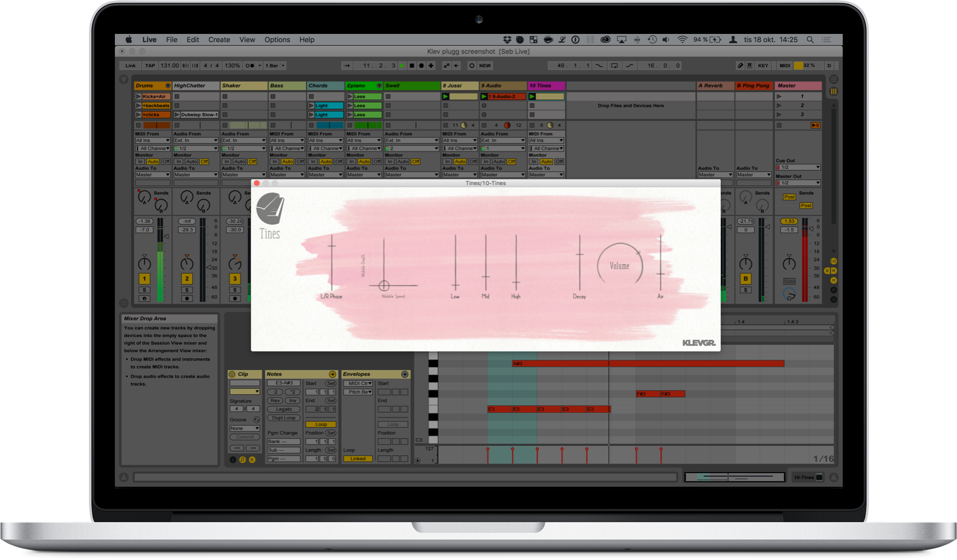Open the File menu
The height and width of the screenshot is (560, 957).
coord(172,40)
